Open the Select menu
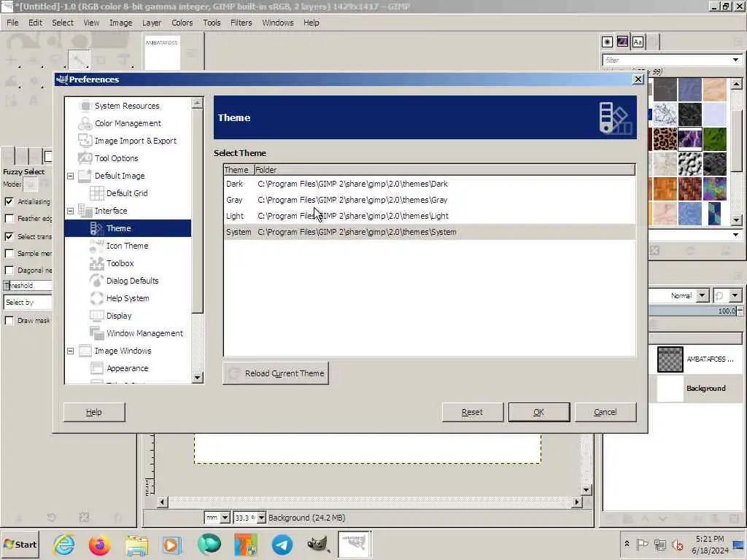Image resolution: width=747 pixels, height=560 pixels. click(x=63, y=23)
